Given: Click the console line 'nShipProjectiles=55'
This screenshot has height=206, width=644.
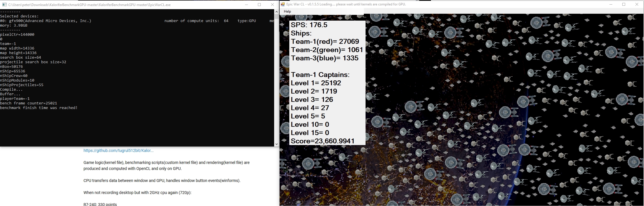Looking at the screenshot, I should click(x=22, y=85).
